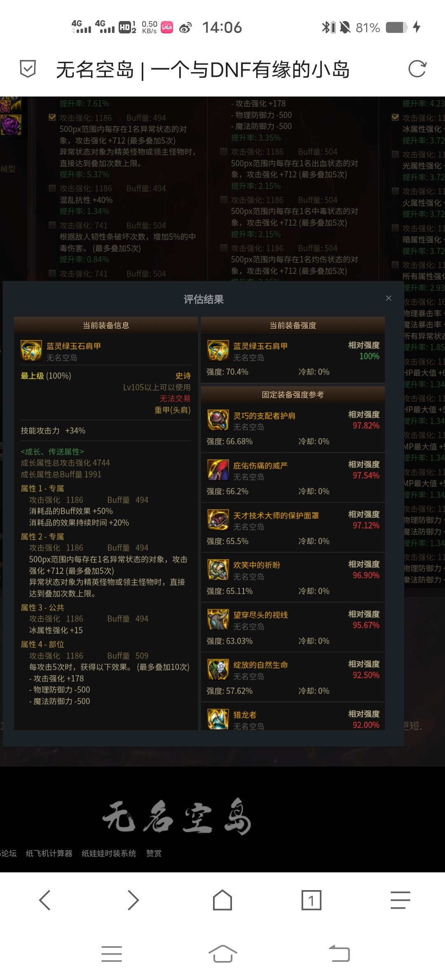Tick the 出血状态 attack option checkbox
The image size is (445, 980).
[x=224, y=152]
